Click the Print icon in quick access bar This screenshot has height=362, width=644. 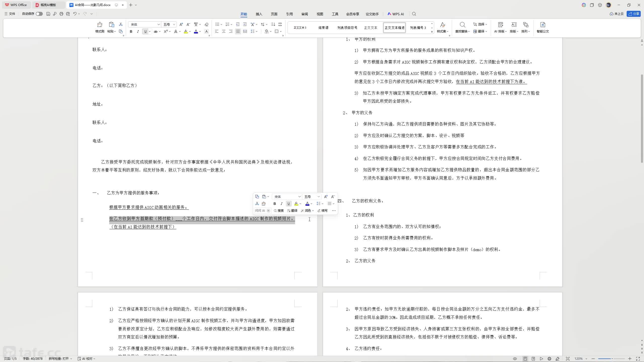[61, 14]
